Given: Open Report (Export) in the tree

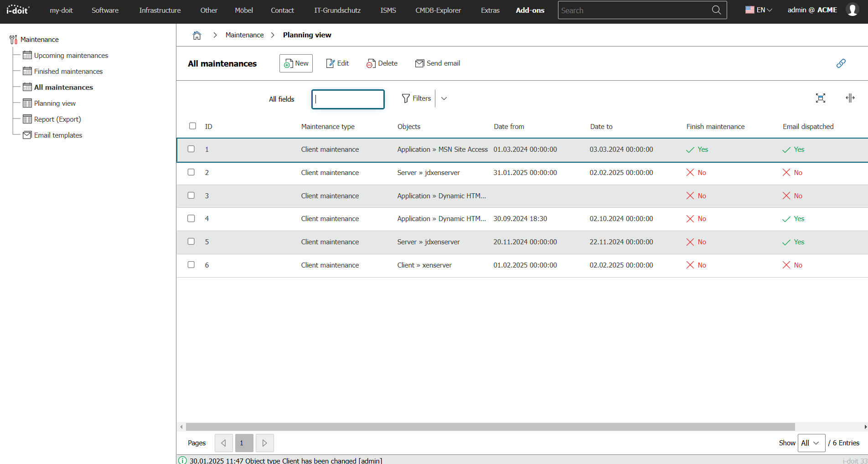Looking at the screenshot, I should (57, 119).
